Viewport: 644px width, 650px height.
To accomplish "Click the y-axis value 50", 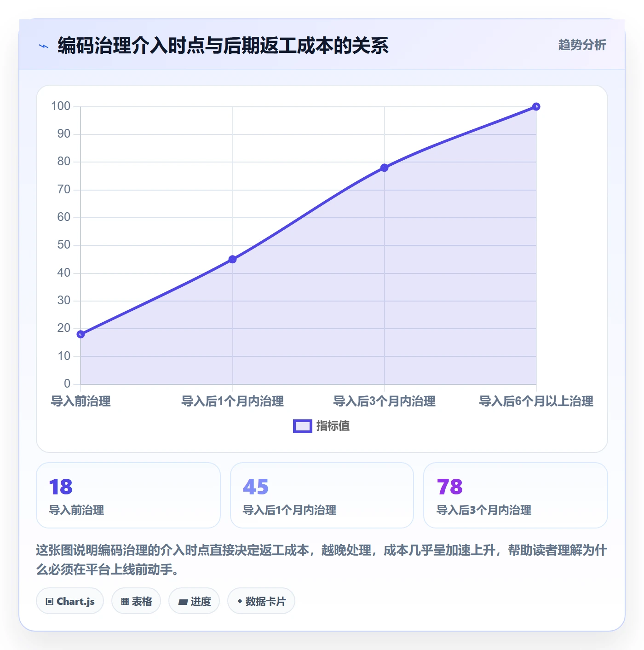I will tap(64, 245).
